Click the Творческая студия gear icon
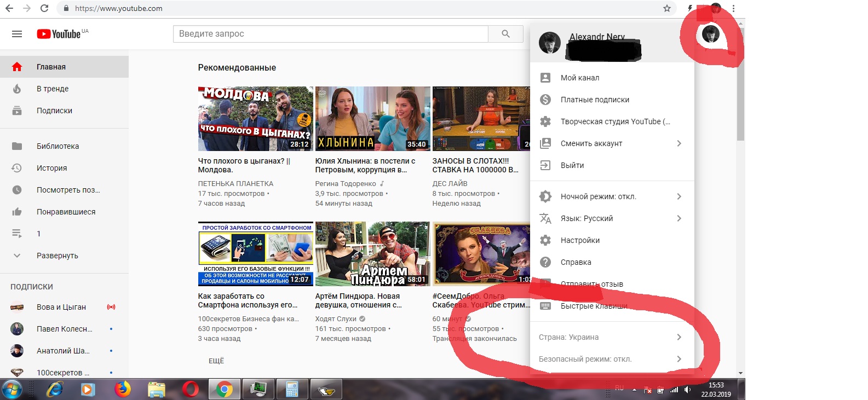 [x=545, y=121]
